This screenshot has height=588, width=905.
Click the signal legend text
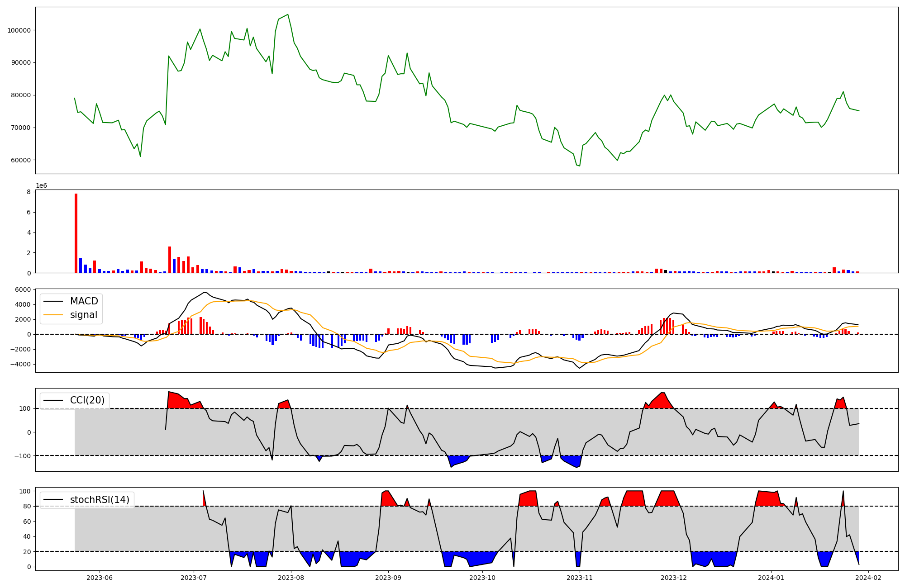coord(84,315)
